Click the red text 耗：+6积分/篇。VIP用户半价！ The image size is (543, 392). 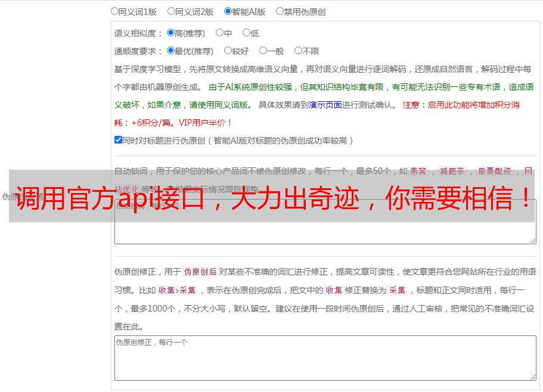[173, 123]
